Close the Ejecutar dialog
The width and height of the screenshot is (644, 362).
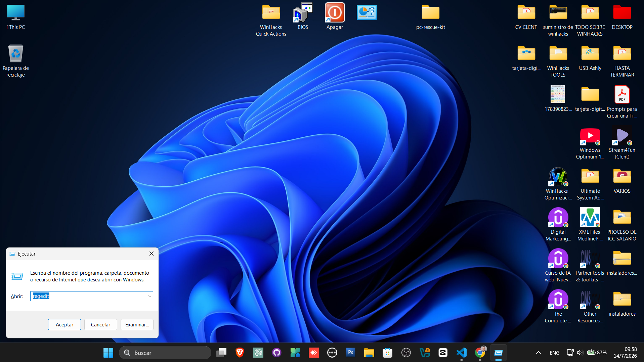tap(151, 254)
